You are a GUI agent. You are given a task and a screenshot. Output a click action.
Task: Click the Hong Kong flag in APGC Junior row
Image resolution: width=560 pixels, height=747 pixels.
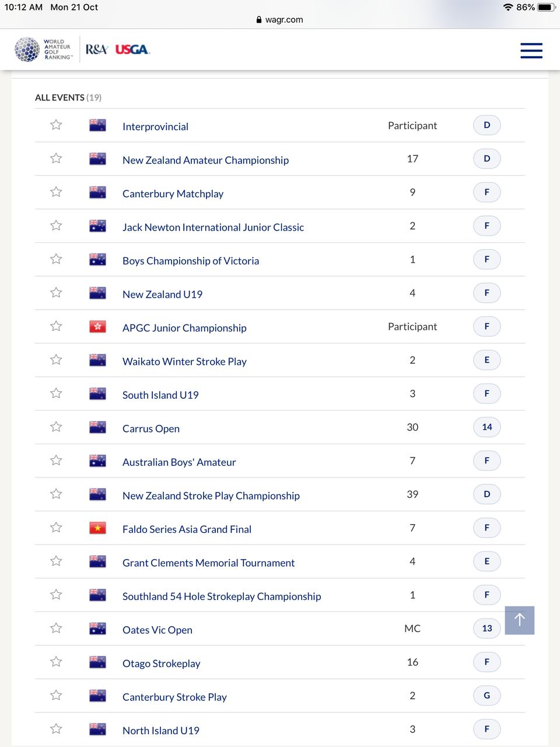click(x=97, y=327)
